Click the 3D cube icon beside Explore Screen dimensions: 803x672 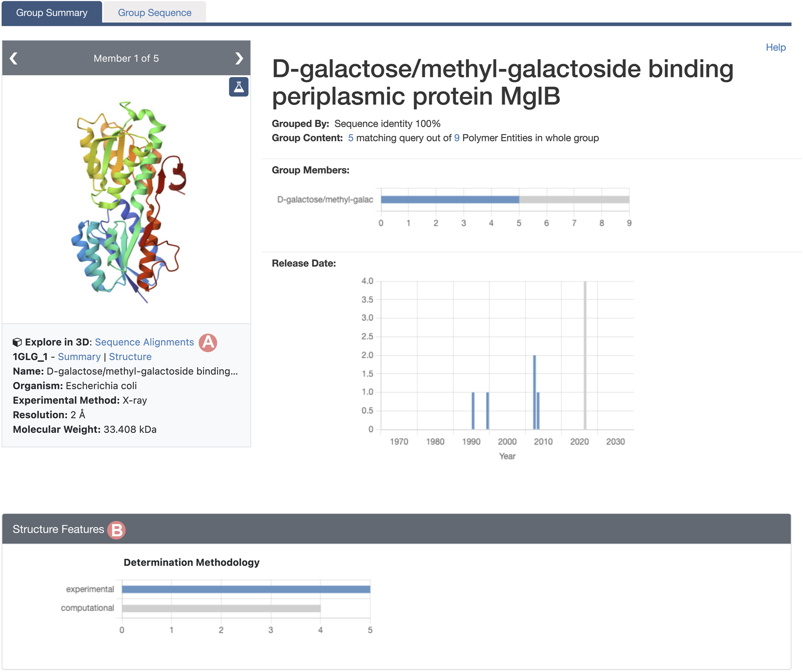pos(17,342)
